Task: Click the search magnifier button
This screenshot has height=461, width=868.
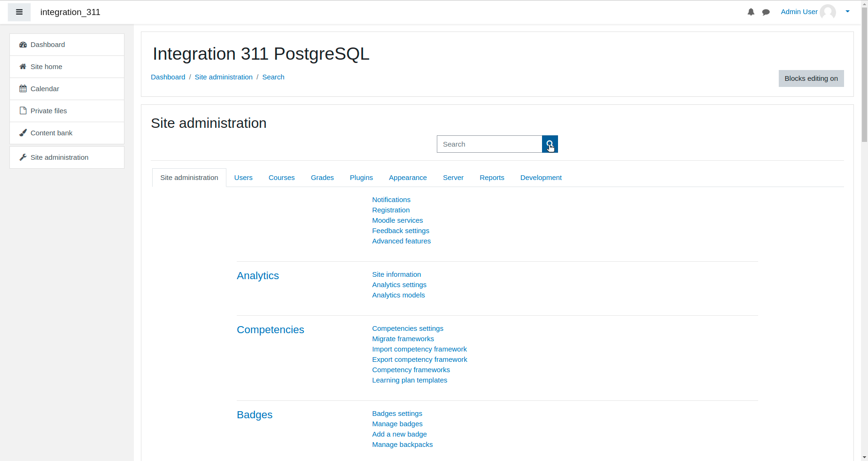Action: (550, 144)
